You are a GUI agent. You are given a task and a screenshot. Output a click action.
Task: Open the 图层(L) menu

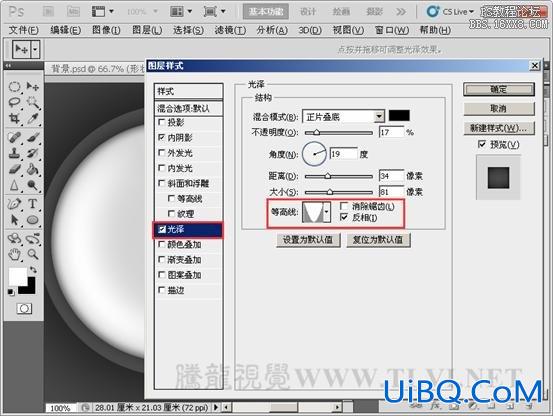(x=147, y=30)
